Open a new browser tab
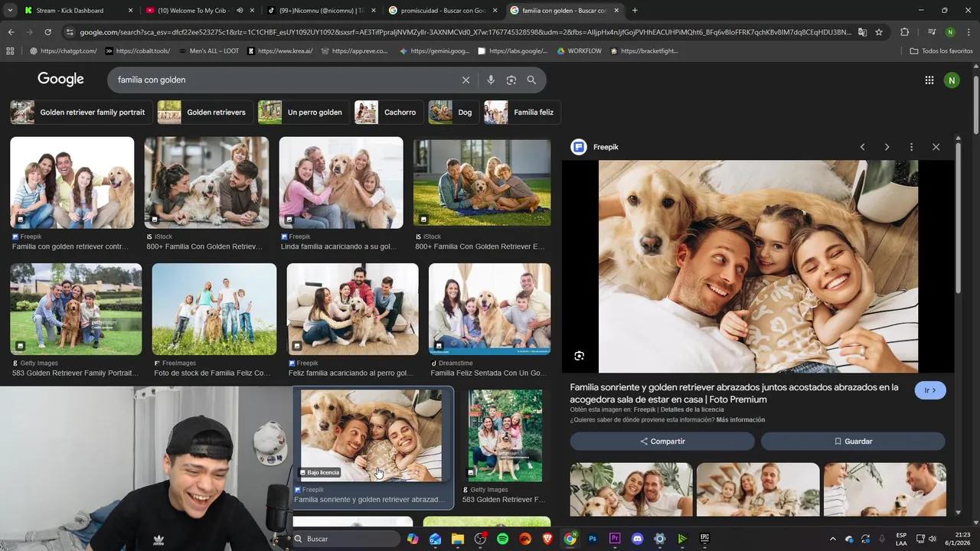The image size is (980, 551). pyautogui.click(x=635, y=11)
